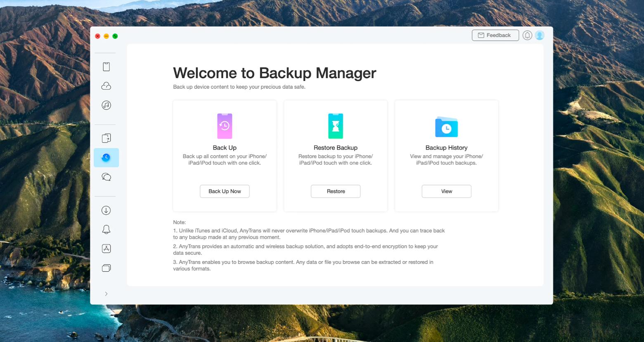Click the View button
Viewport: 644px width, 342px height.
[x=446, y=191]
